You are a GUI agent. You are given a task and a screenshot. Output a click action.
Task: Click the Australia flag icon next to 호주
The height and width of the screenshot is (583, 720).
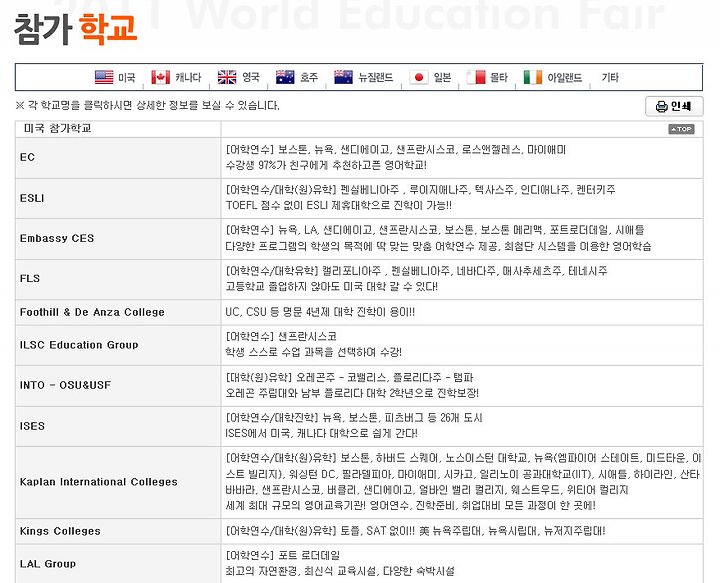tap(285, 77)
